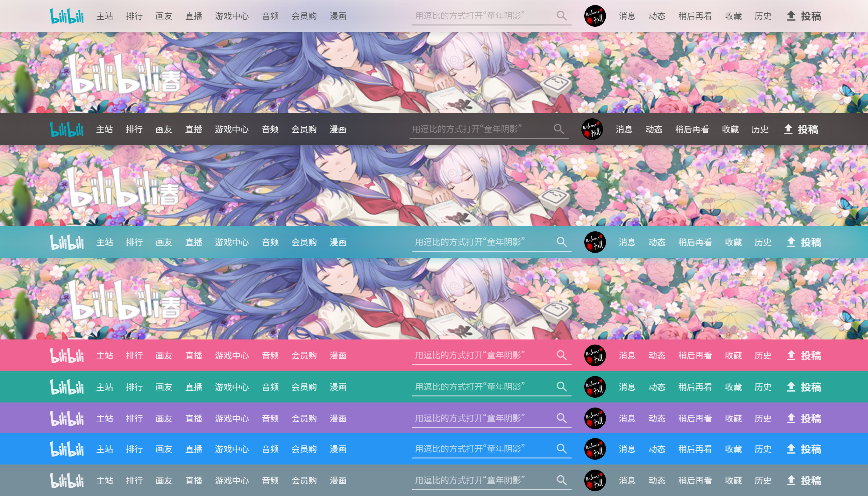Click the white bilibili logo in the blue bar
The image size is (868, 496).
tap(67, 449)
